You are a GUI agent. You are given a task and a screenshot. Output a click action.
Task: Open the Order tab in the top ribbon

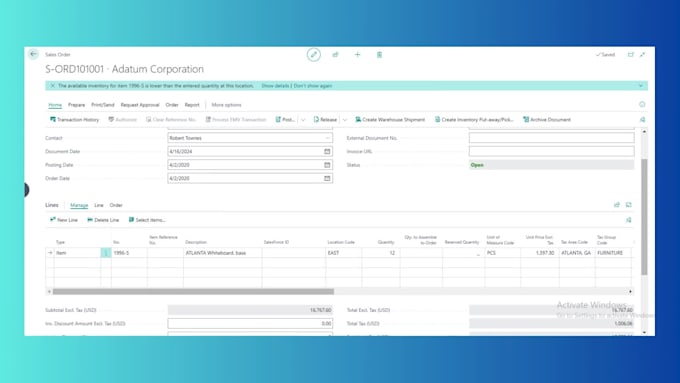[172, 105]
